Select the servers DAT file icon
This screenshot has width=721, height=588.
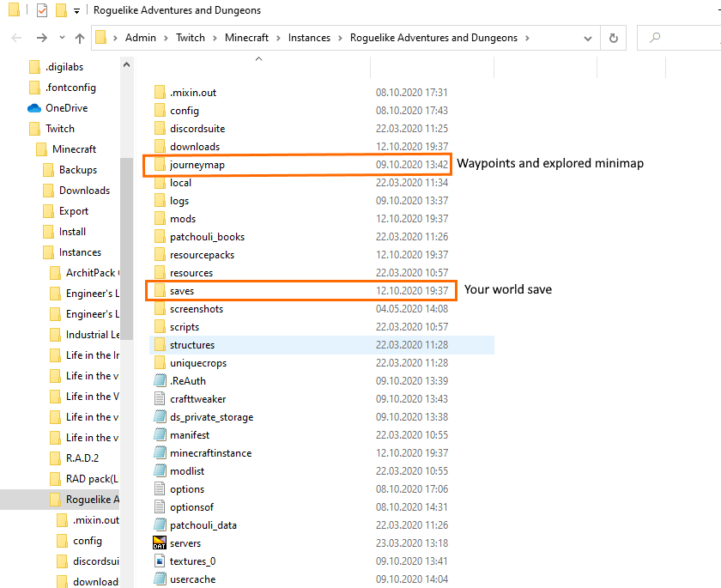click(x=160, y=543)
